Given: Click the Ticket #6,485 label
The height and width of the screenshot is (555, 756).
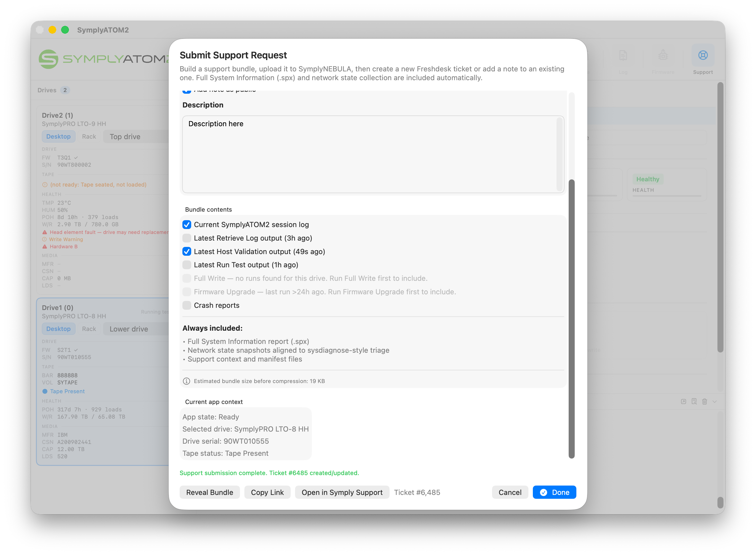Looking at the screenshot, I should pos(417,492).
